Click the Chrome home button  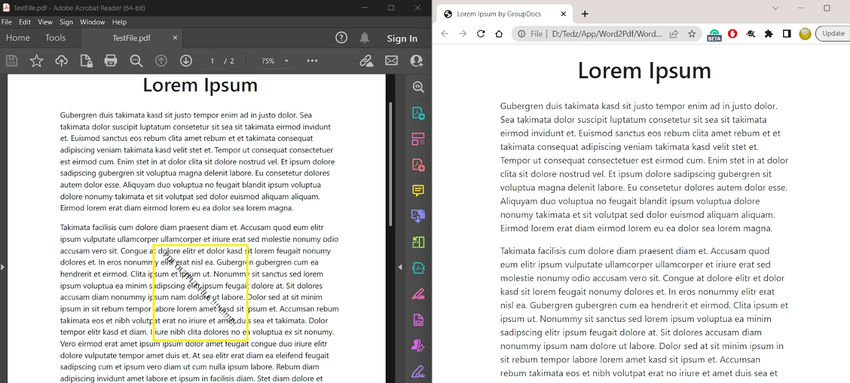point(499,34)
